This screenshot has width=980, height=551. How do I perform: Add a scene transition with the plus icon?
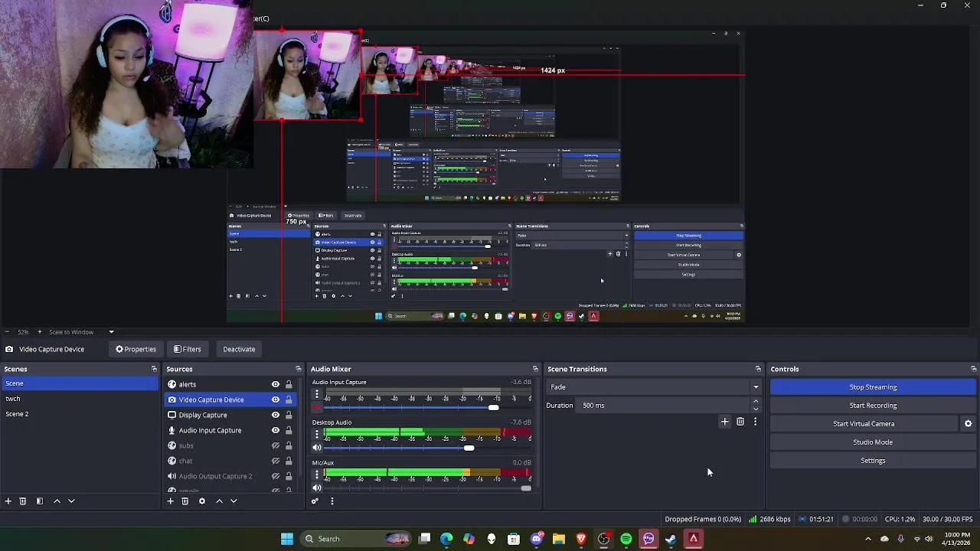[x=725, y=422]
